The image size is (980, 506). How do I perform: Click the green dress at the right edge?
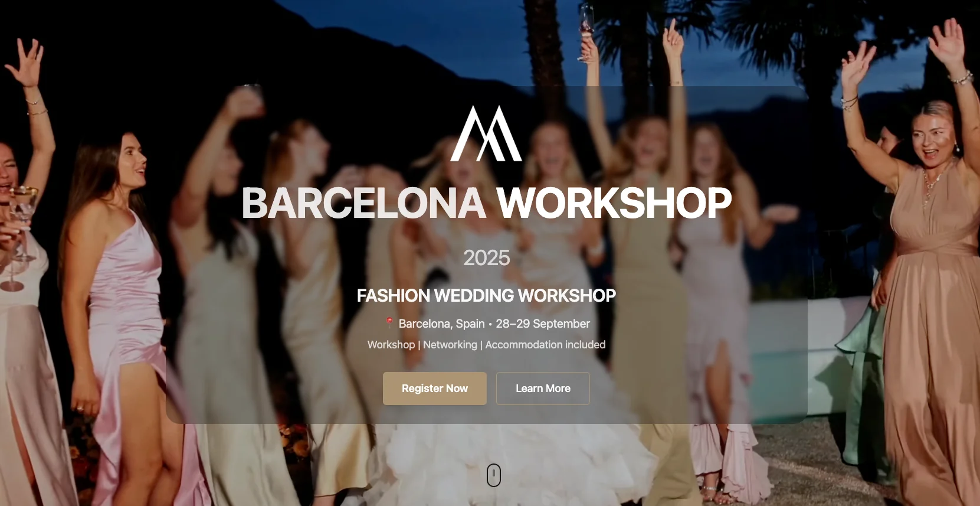861,378
